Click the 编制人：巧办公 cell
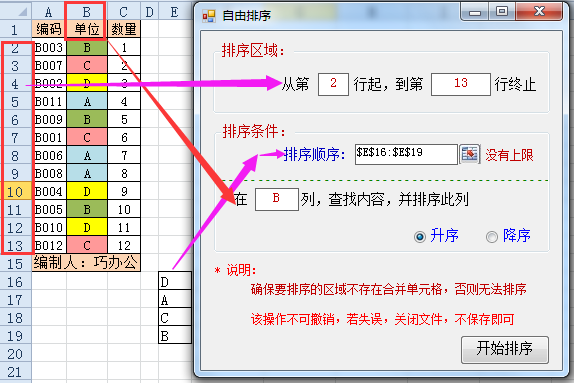This screenshot has height=383, width=574. [86, 263]
